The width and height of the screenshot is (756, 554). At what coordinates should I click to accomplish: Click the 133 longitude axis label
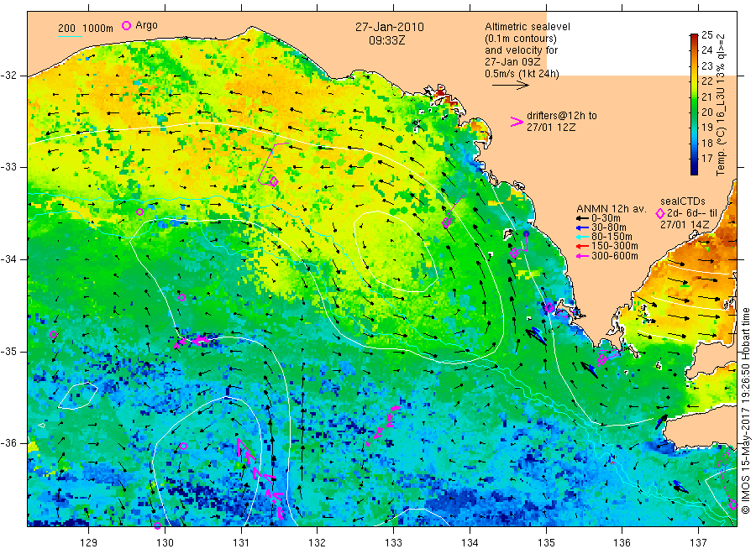click(x=393, y=543)
